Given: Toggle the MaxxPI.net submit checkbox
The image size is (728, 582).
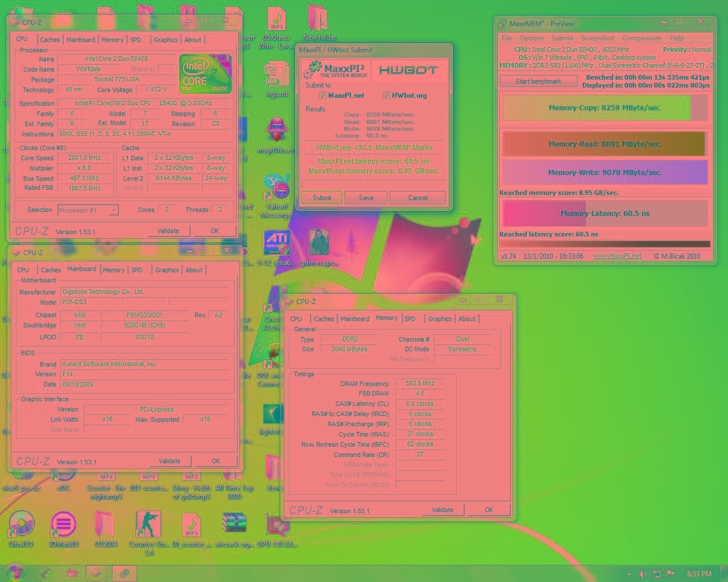Looking at the screenshot, I should [323, 95].
